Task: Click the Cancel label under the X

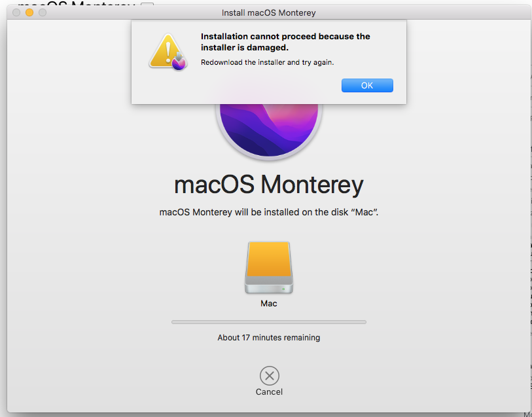Action: point(269,392)
